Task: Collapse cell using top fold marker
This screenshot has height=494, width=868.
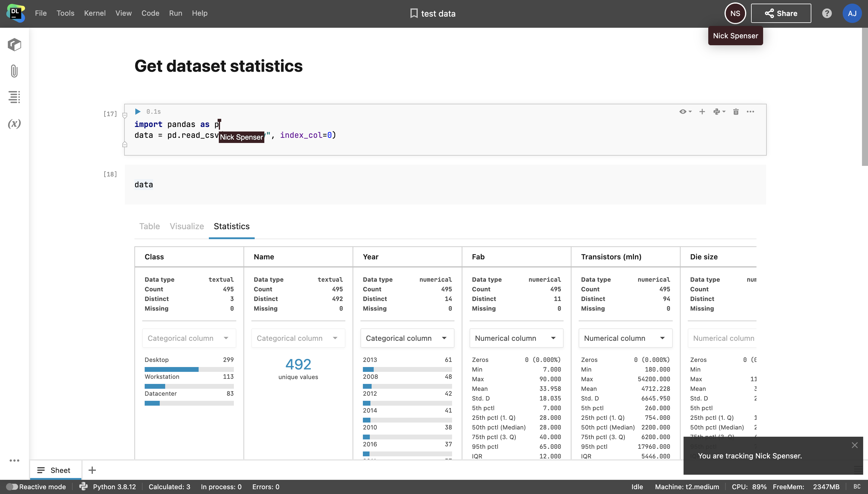Action: [125, 116]
